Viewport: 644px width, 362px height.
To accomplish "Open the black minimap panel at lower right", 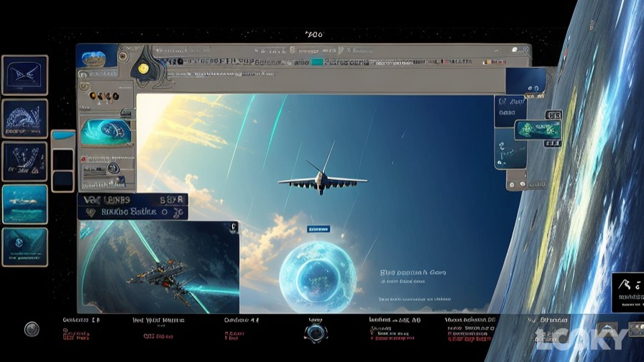I will pyautogui.click(x=628, y=292).
